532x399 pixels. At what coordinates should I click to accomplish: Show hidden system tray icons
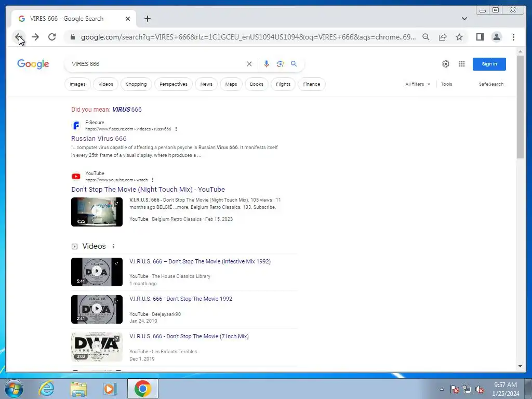[442, 389]
